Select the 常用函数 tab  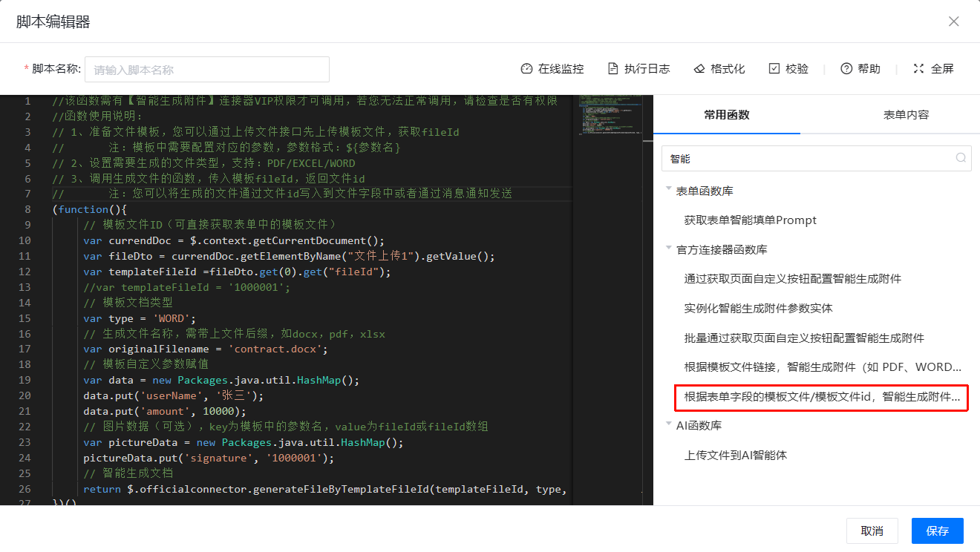click(727, 115)
